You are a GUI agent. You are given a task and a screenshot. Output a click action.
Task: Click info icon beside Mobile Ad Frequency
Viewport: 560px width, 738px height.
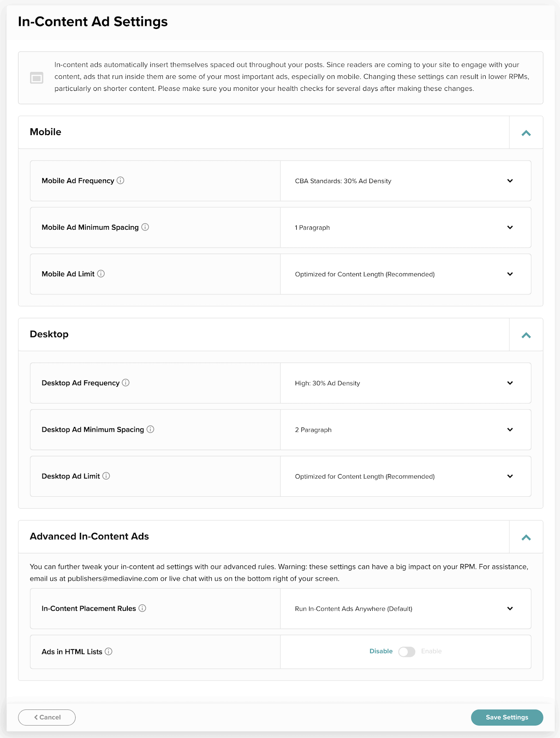[120, 180]
